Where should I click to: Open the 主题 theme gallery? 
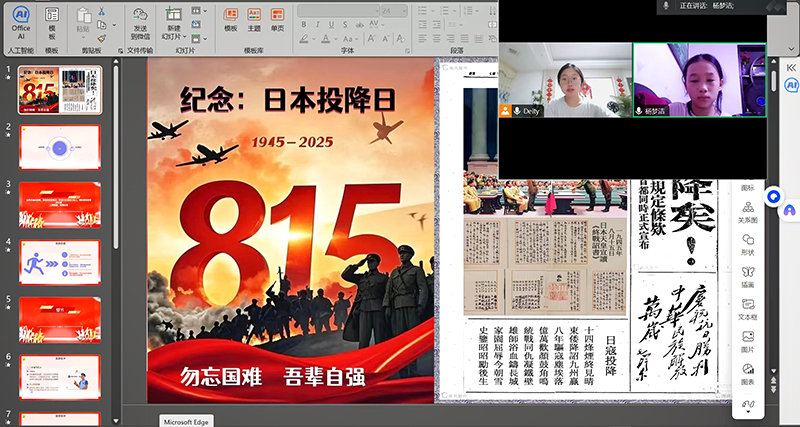(254, 20)
